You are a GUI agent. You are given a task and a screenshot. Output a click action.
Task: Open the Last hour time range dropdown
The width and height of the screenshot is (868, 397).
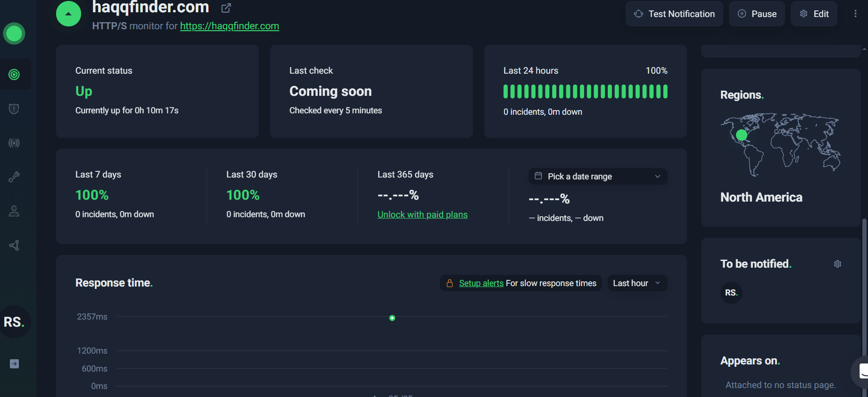pyautogui.click(x=637, y=283)
